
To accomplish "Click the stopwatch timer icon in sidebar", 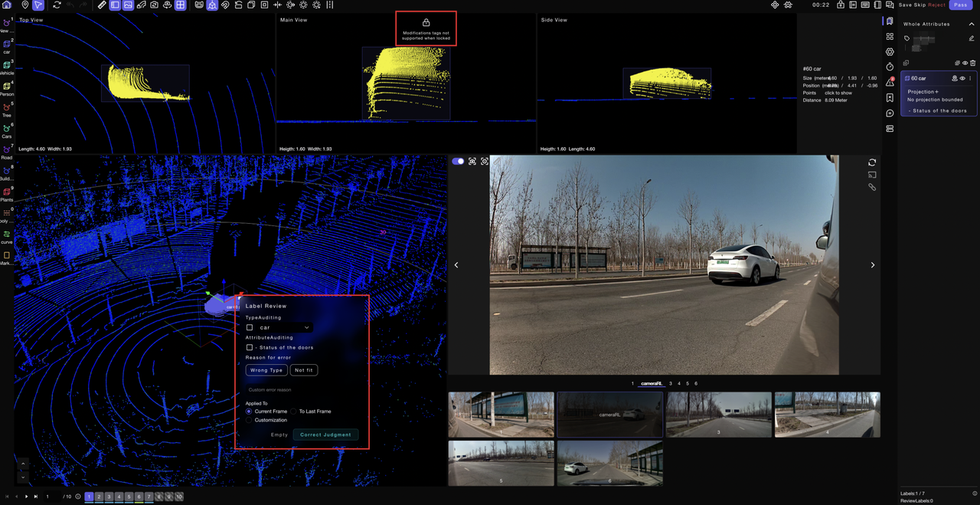I will (890, 67).
